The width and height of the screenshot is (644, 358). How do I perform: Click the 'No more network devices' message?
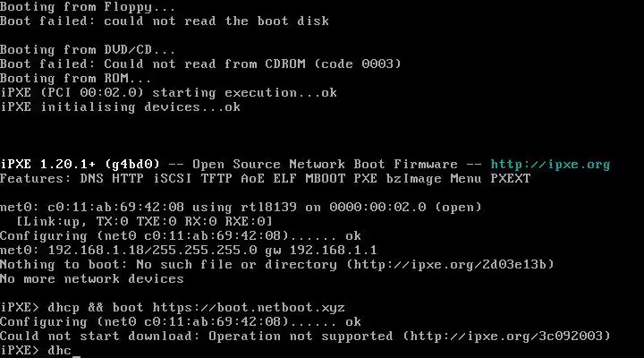pos(91,279)
